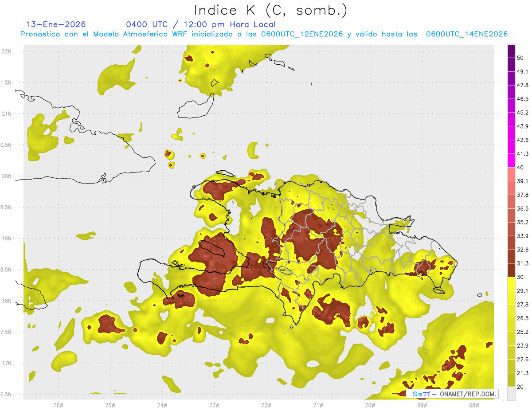Click the legend value "43.9"
The image size is (532, 411).
tap(523, 126)
